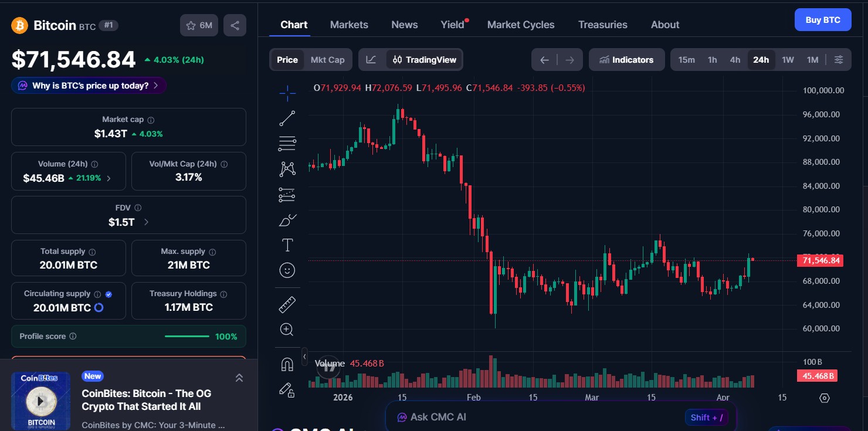This screenshot has width=868, height=431.
Task: Select the ruler measure tool
Action: (287, 304)
